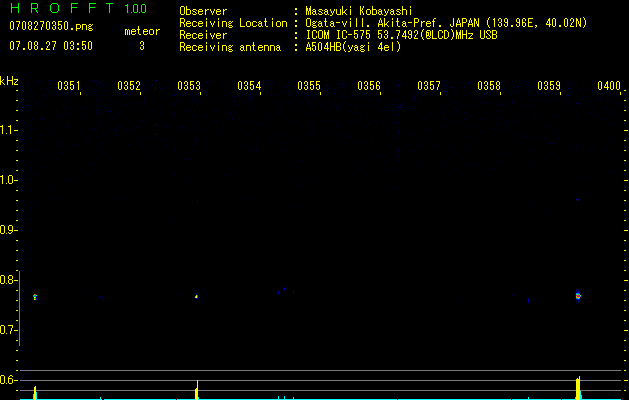Image resolution: width=629 pixels, height=400 pixels.
Task: Click the yellow power spike near 0353
Action: [x=197, y=390]
